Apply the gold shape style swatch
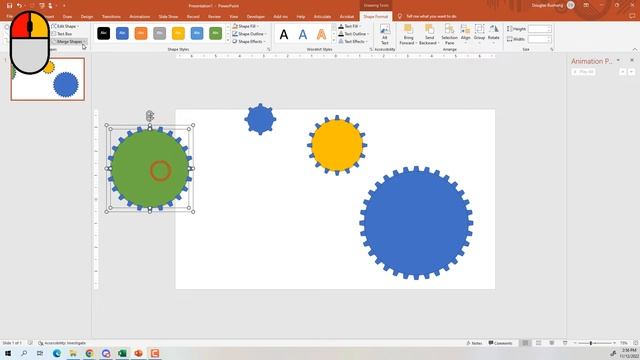Screen dimensions: 640x360 click(x=178, y=33)
